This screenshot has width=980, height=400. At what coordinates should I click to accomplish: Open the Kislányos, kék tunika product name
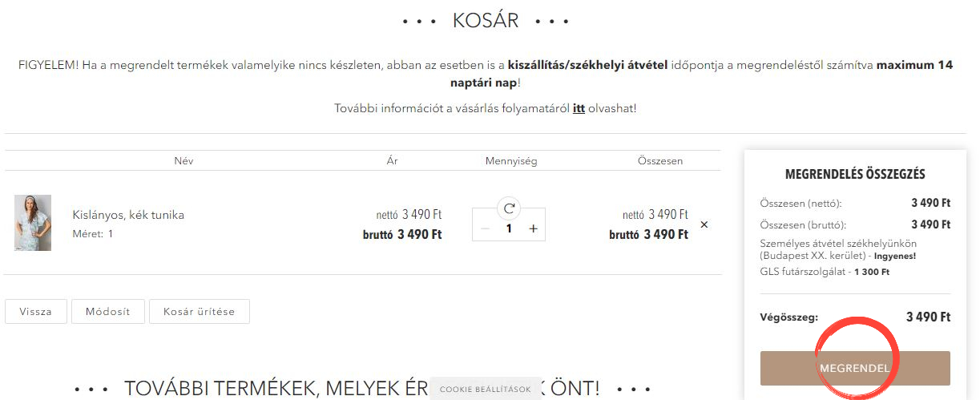[128, 215]
